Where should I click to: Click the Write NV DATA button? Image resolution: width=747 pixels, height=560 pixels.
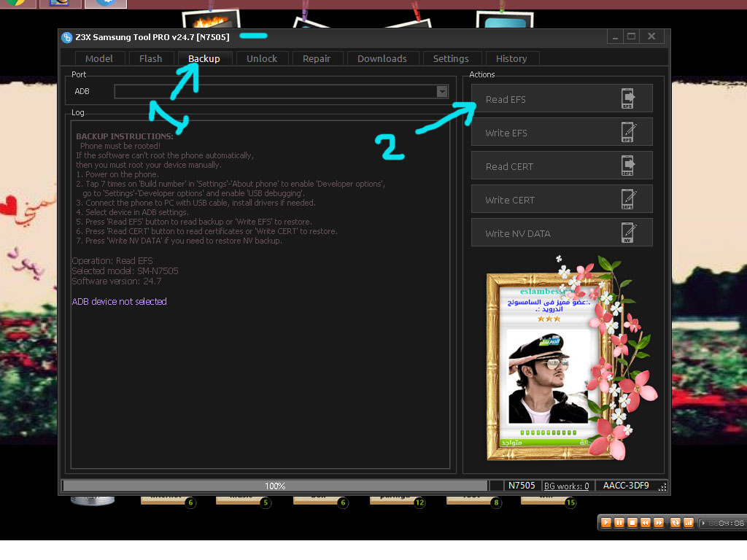tap(562, 233)
